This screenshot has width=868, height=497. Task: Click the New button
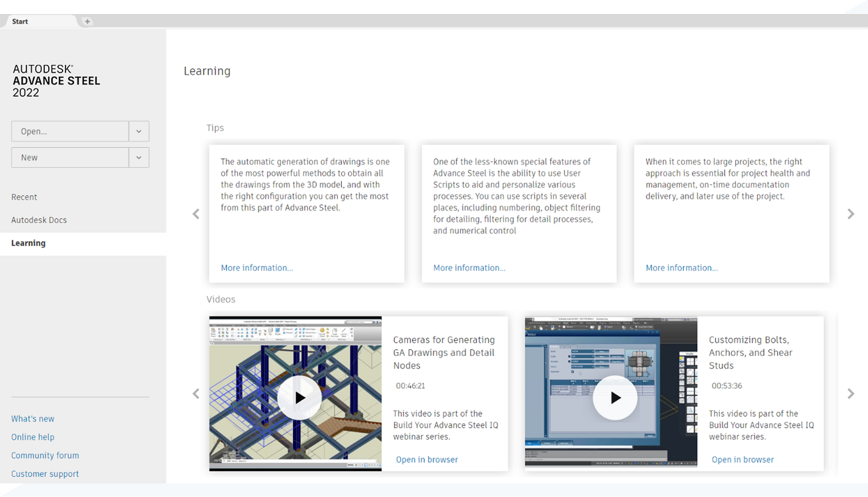70,158
